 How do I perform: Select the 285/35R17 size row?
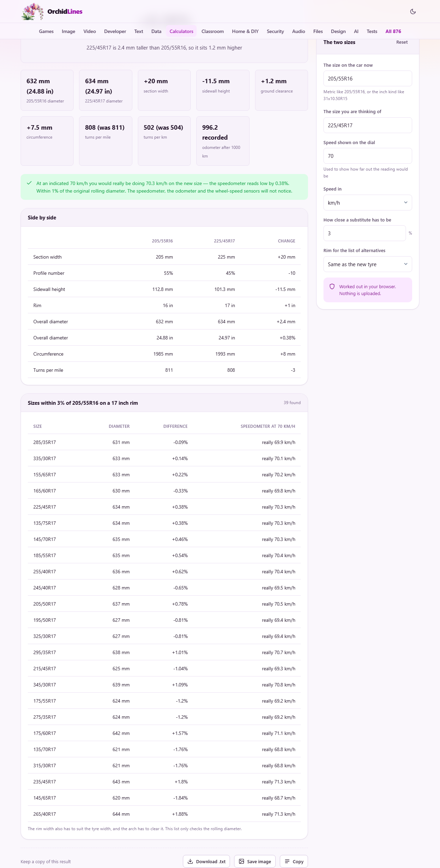[x=164, y=442]
